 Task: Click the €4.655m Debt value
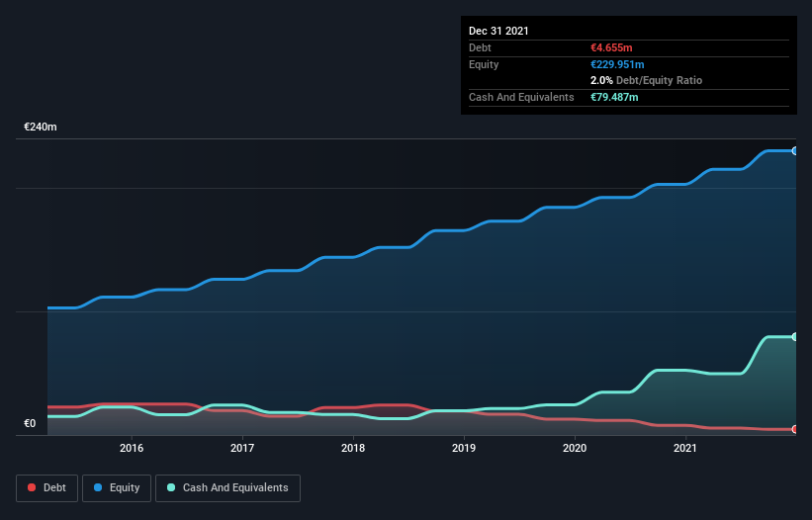coord(611,47)
